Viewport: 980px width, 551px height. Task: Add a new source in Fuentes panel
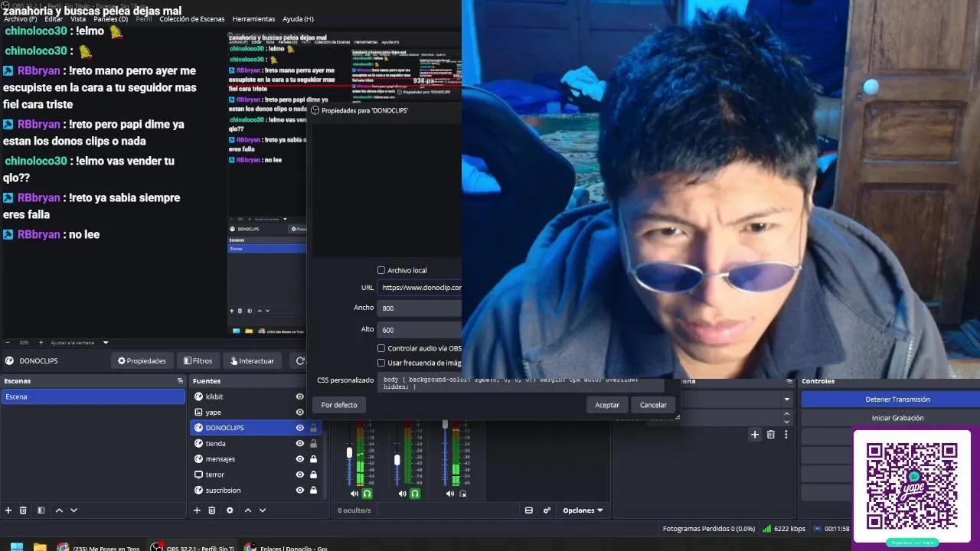click(197, 510)
